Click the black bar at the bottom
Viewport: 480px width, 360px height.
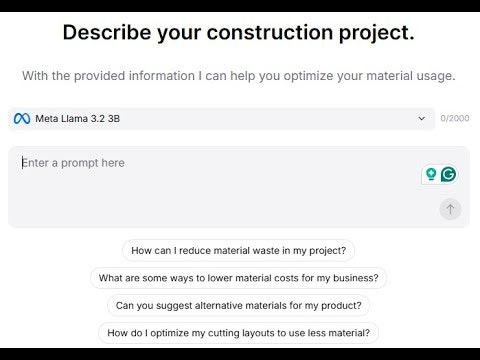tap(240, 354)
